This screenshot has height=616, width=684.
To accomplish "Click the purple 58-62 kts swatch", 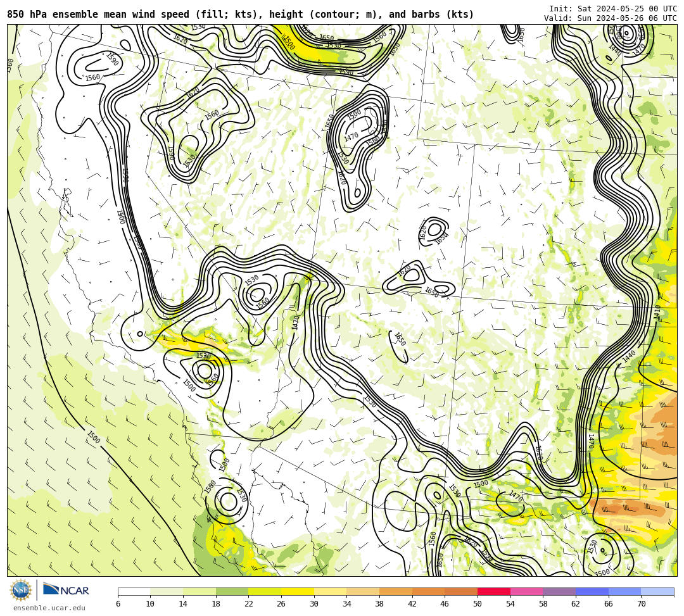I will pos(559,591).
